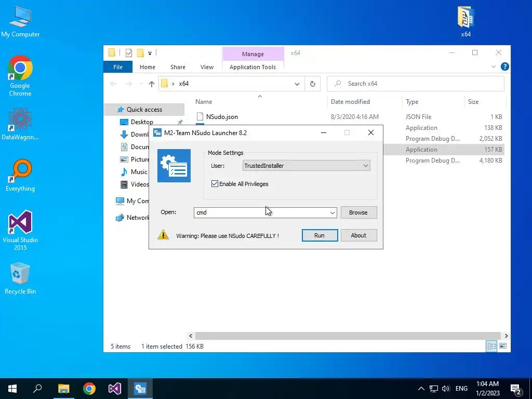Open the User TrustedInstaller dropdown

(x=306, y=166)
